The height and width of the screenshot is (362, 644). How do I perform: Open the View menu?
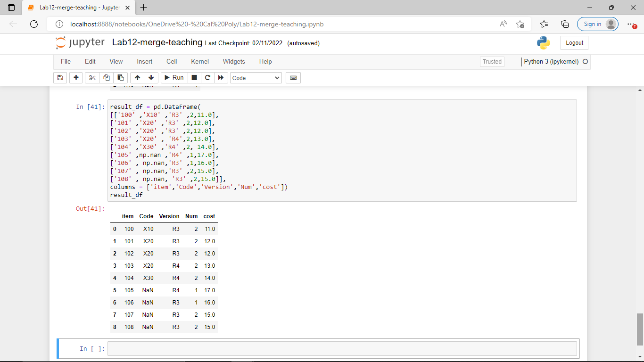click(116, 62)
